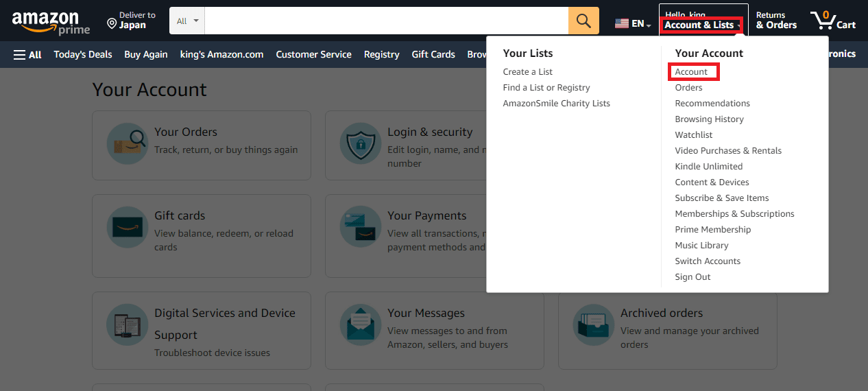Open the shopping cart icon
Image resolution: width=868 pixels, height=391 pixels.
point(822,21)
